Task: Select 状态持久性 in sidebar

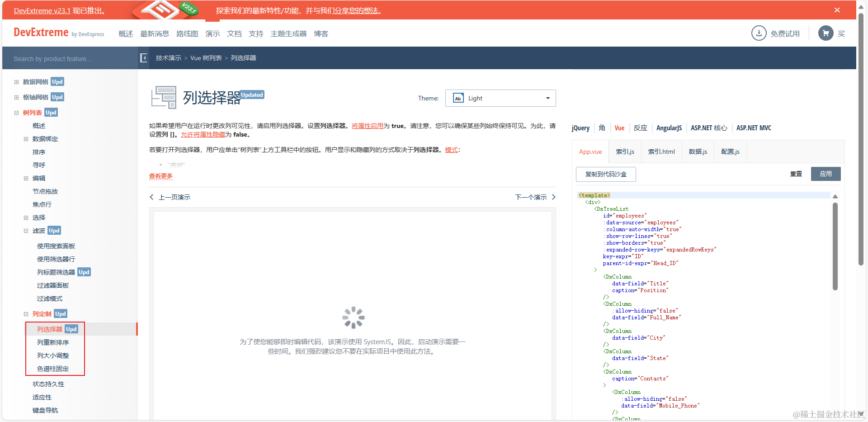Action: (x=48, y=384)
